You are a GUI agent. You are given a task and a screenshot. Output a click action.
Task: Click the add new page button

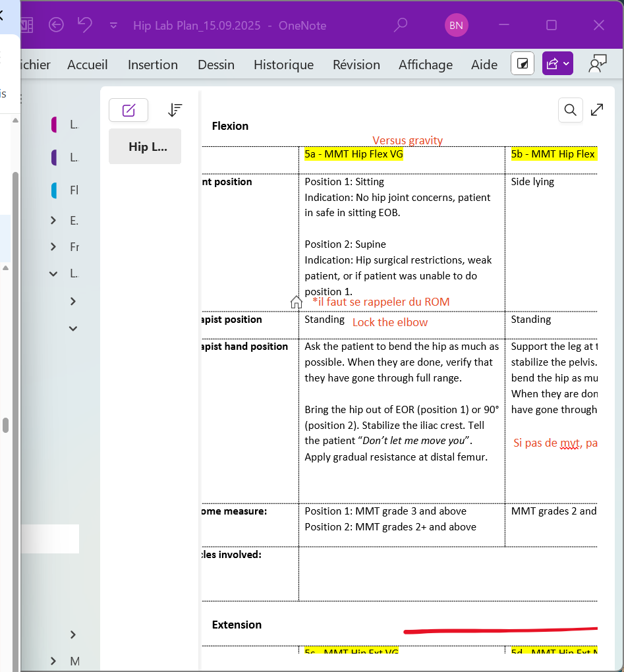point(128,110)
